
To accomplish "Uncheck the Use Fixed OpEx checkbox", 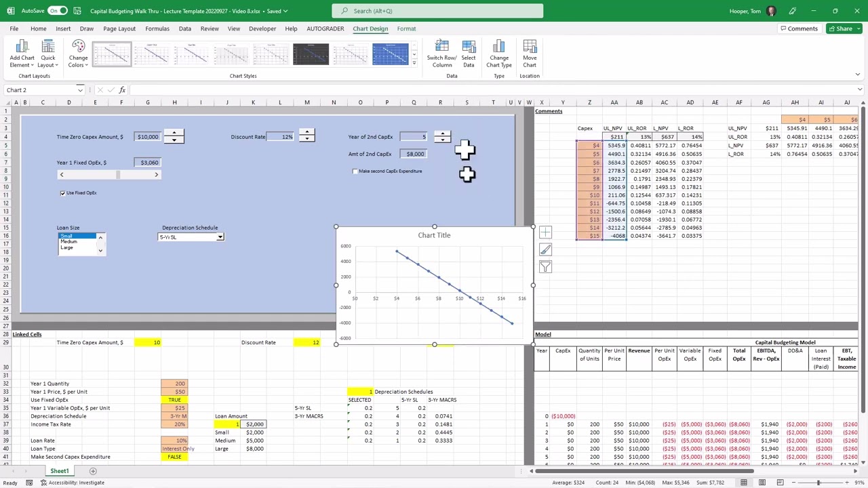I will click(63, 193).
